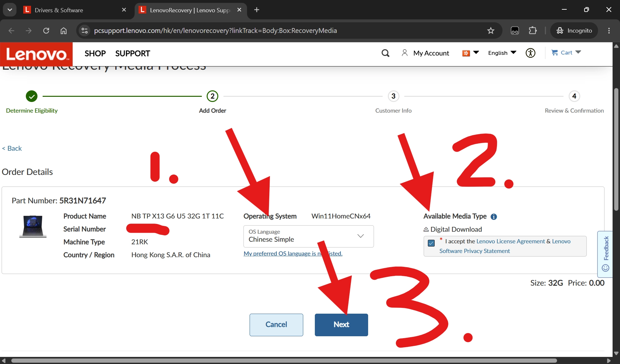Click the Next button
620x364 pixels.
pos(341,325)
